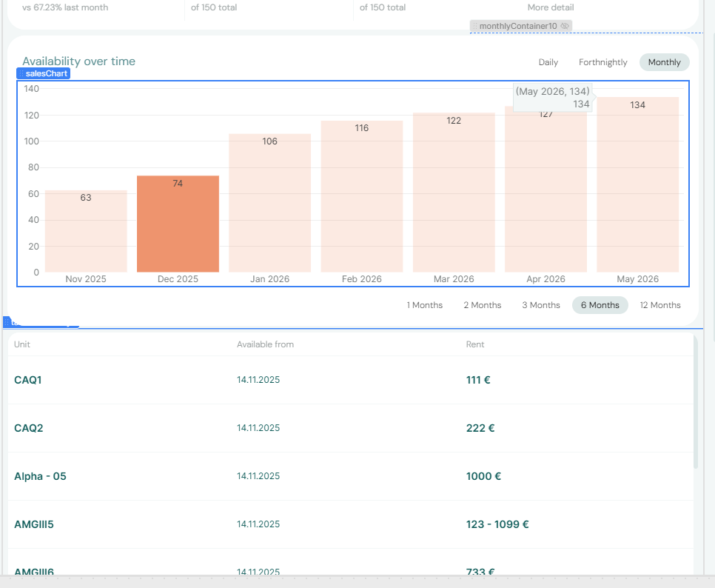Set range to 1 Months
The image size is (715, 588).
pos(424,305)
